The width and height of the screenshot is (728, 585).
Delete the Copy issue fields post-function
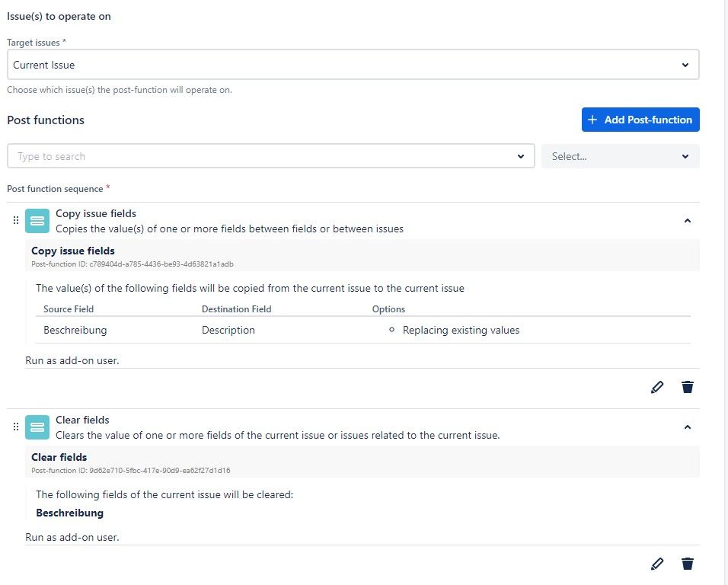point(688,387)
